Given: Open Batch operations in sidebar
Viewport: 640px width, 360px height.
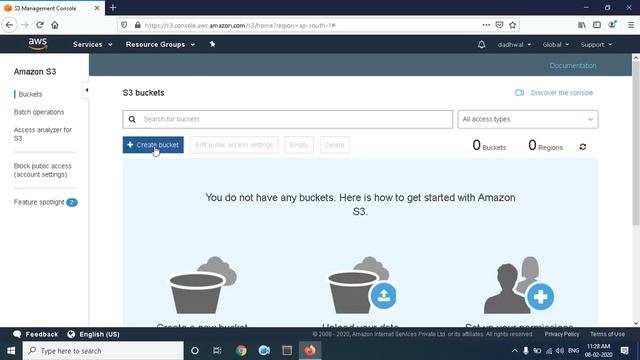Looking at the screenshot, I should (x=39, y=112).
